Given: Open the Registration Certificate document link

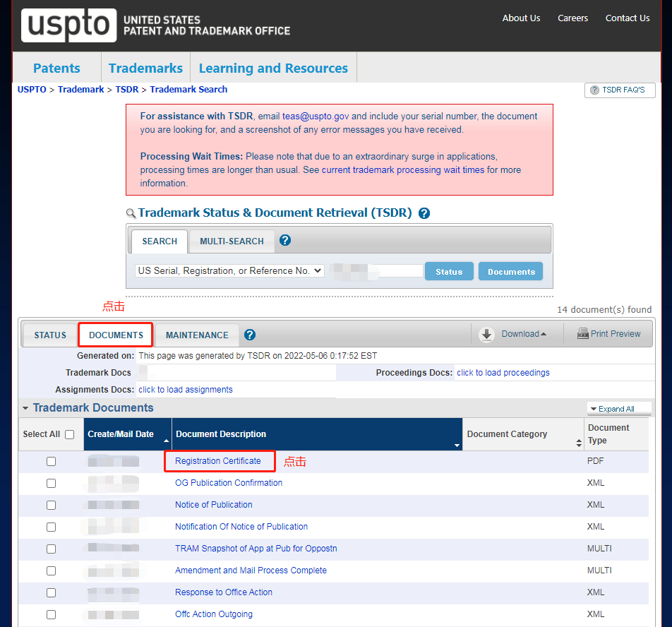Looking at the screenshot, I should [x=217, y=461].
